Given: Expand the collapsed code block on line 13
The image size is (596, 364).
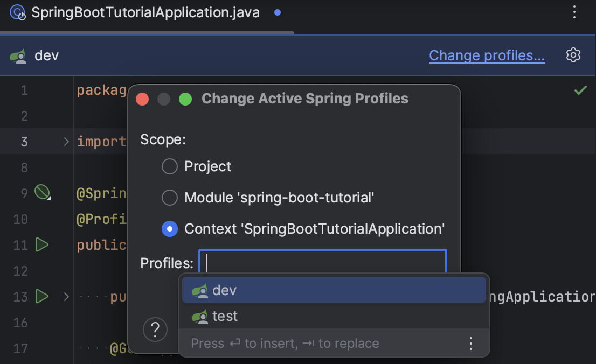Looking at the screenshot, I should (x=66, y=297).
